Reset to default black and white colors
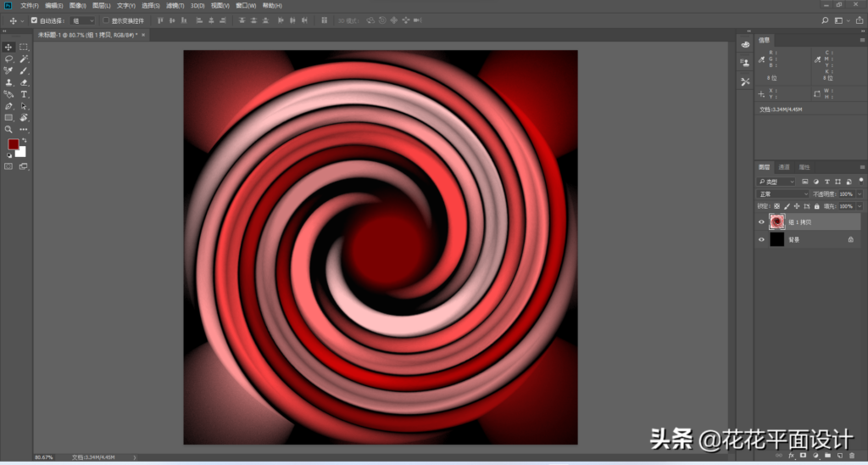868x465 pixels. coord(8,155)
